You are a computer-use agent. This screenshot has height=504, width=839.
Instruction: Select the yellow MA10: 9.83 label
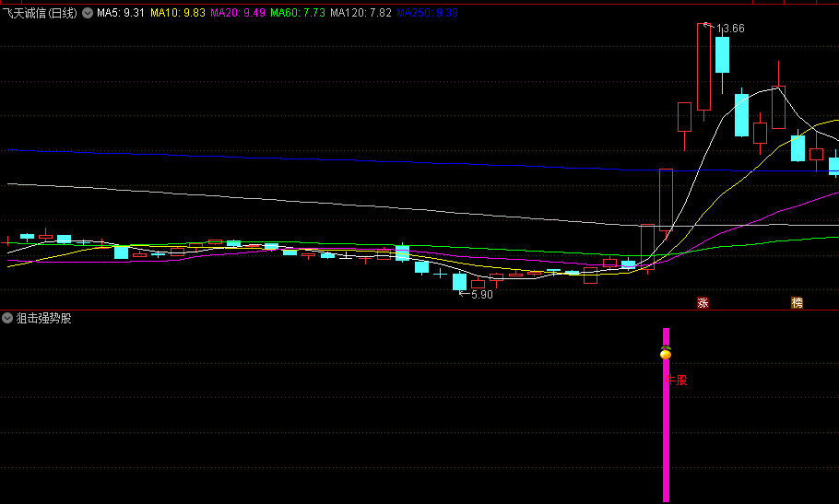[178, 13]
